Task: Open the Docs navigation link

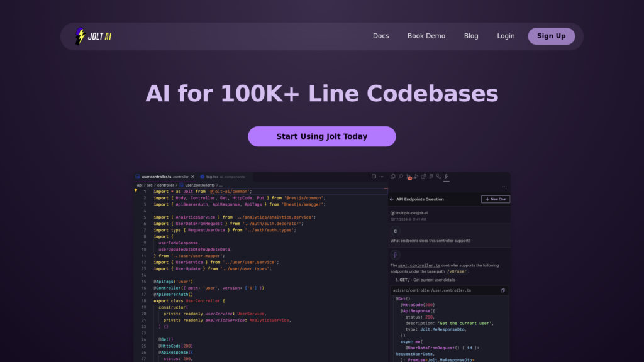Action: point(380,36)
